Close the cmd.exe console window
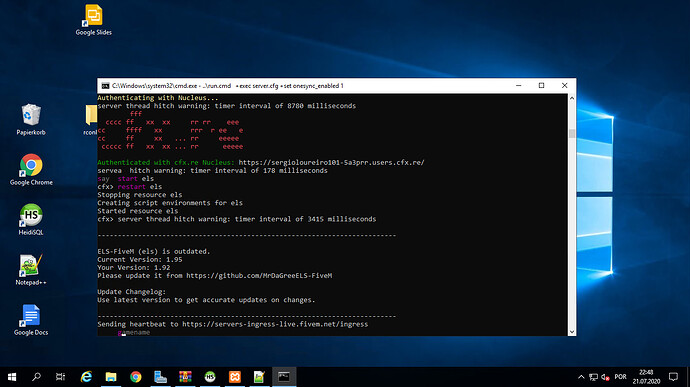This screenshot has height=387, width=690. pyautogui.click(x=565, y=85)
